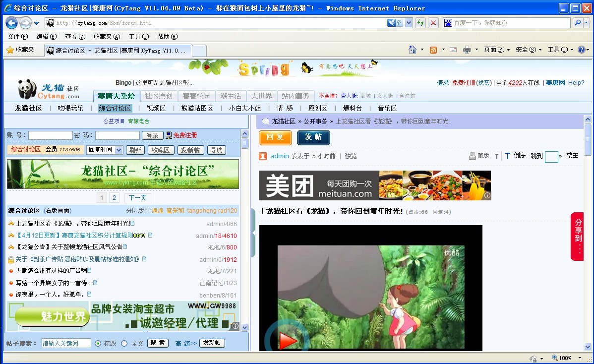Expand the address bar URL dropdown
This screenshot has width=594, height=364.
(409, 23)
